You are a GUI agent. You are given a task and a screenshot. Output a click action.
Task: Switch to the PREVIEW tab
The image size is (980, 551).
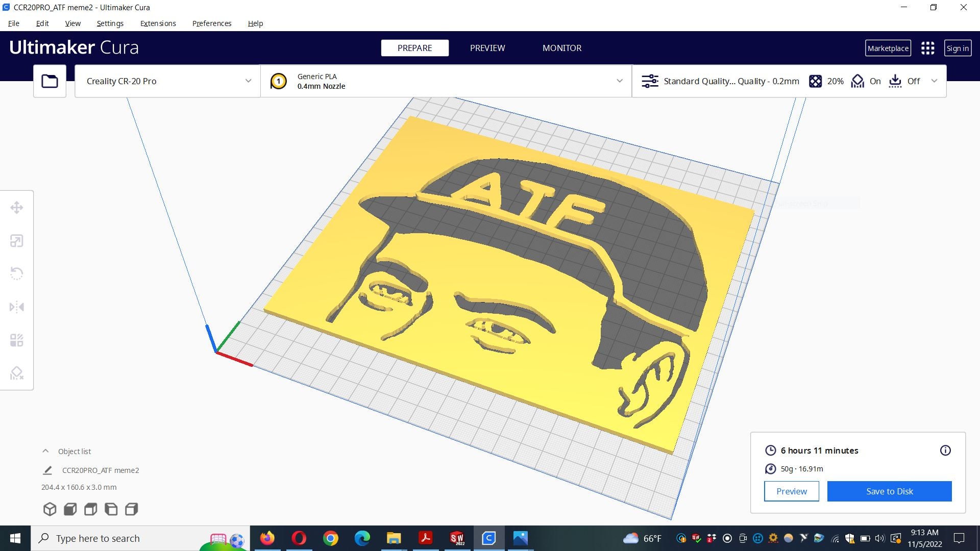[487, 48]
